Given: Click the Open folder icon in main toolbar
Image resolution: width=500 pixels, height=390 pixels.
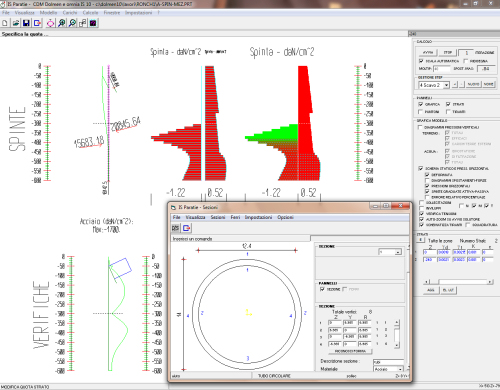Looking at the screenshot, I should coord(15,23).
